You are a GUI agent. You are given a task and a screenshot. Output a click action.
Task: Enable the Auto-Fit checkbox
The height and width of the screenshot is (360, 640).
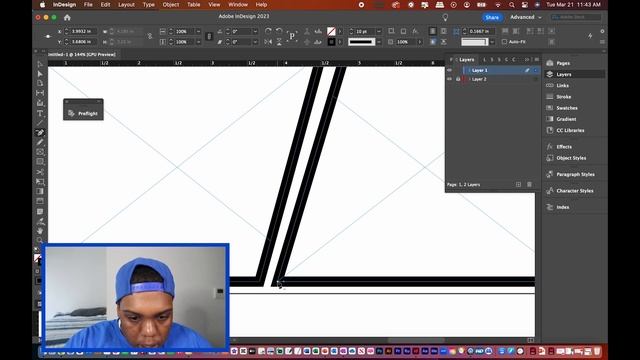pyautogui.click(x=504, y=42)
